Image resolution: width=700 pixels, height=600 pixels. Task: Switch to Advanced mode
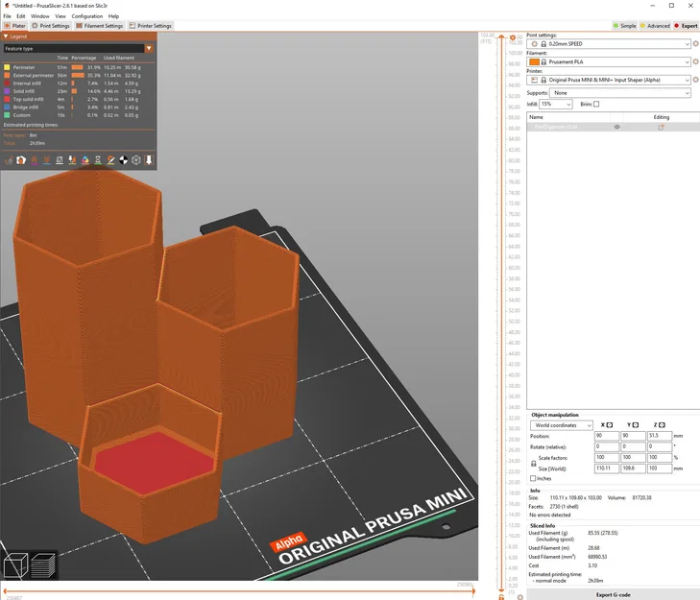[655, 26]
